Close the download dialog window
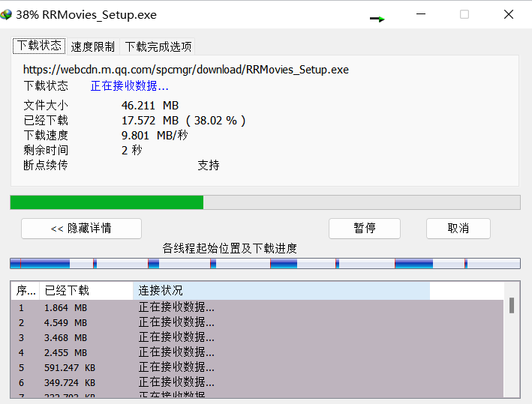 click(508, 15)
